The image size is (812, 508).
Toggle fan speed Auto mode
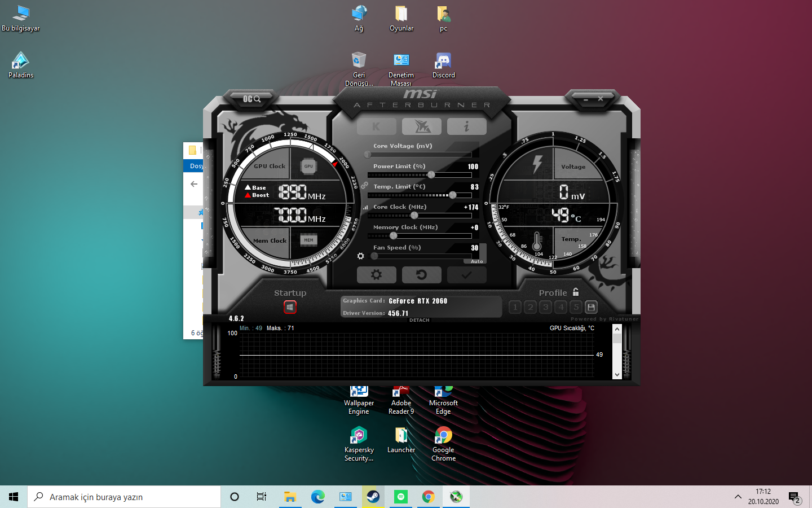click(476, 261)
